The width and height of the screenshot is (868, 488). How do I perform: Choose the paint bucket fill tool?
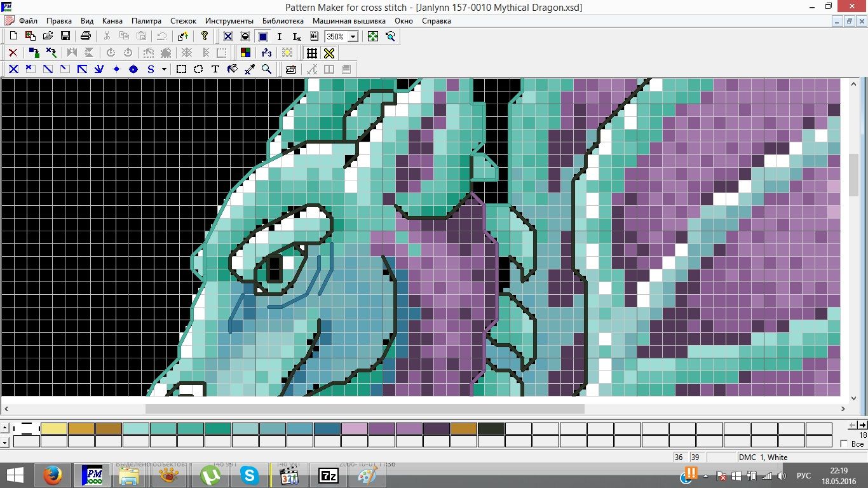pos(233,69)
